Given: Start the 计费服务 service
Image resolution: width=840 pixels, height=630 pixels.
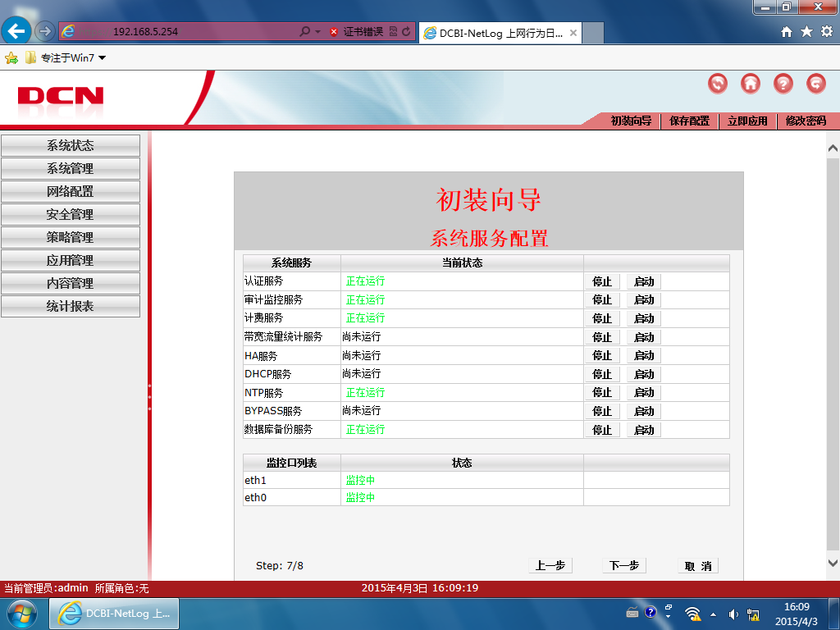Looking at the screenshot, I should point(644,319).
